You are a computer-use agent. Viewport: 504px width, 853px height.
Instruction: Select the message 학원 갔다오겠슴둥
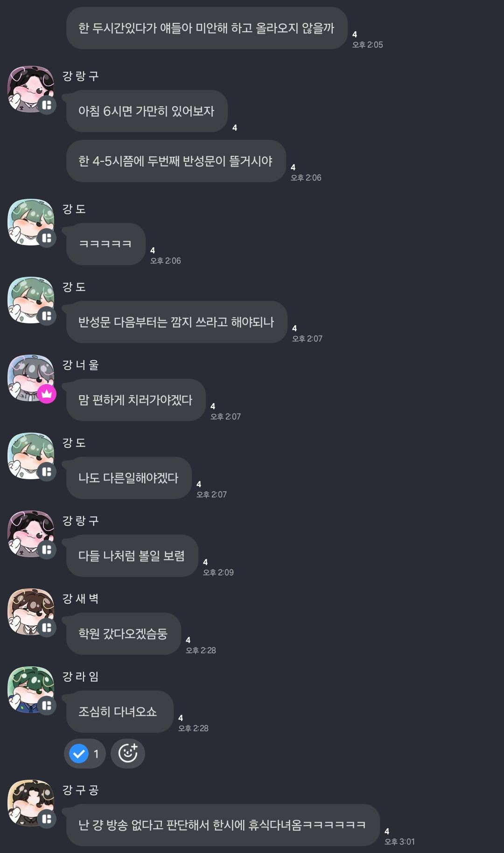coord(123,634)
